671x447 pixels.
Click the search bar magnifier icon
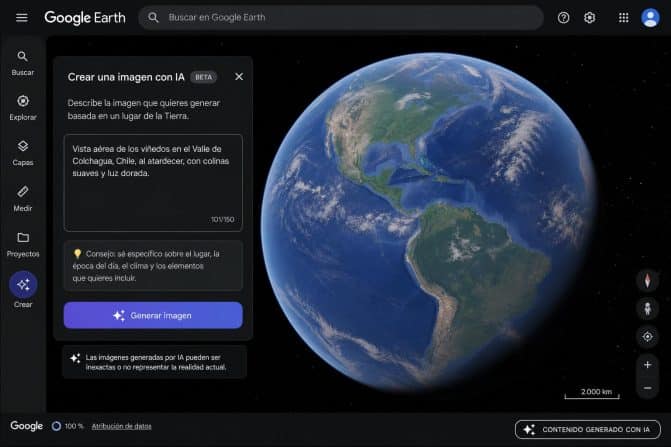click(x=153, y=18)
